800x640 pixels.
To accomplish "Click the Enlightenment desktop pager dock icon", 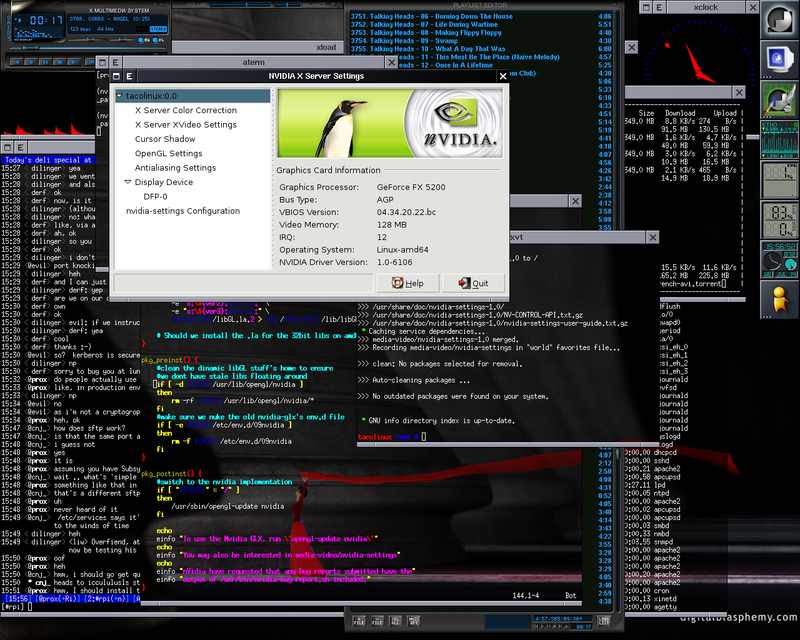I will pos(780,20).
